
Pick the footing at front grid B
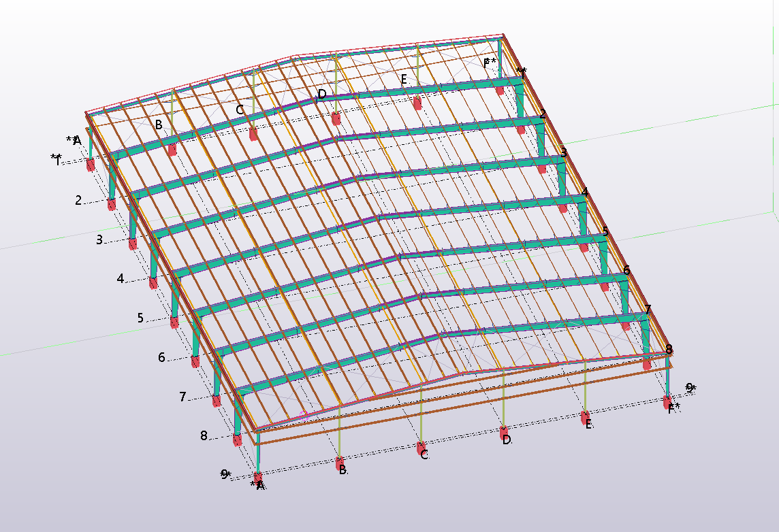341,463
